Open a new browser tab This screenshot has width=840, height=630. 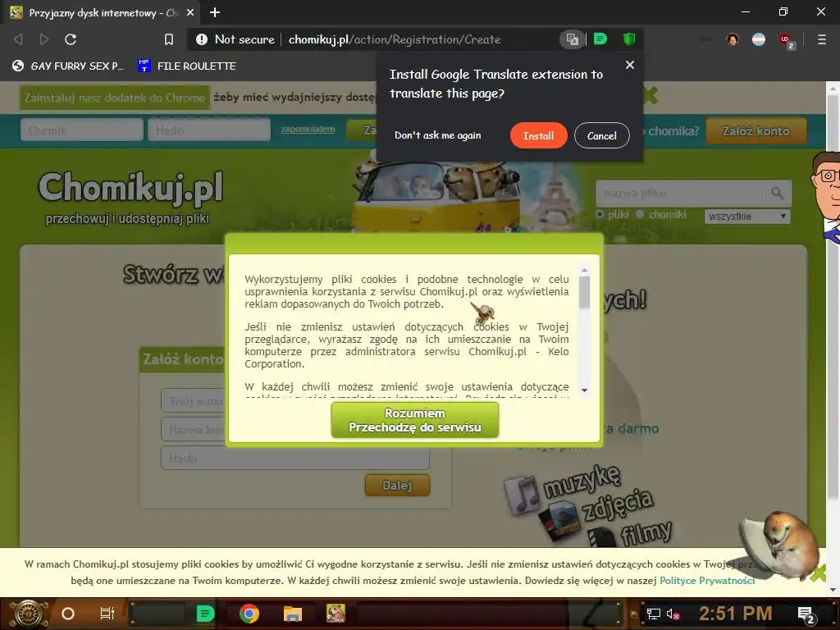(215, 12)
